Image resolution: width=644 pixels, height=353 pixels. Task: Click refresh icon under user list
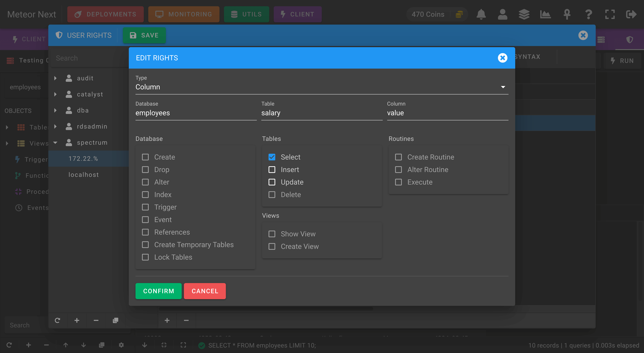tap(57, 320)
